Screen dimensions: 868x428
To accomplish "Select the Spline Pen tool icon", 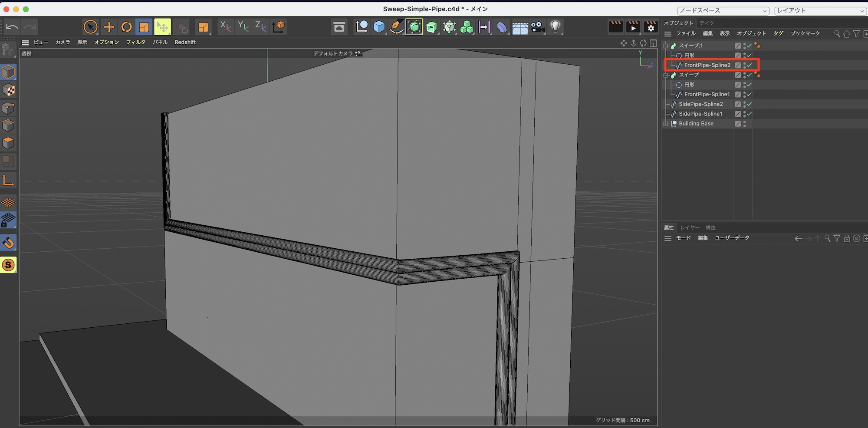I will (396, 27).
